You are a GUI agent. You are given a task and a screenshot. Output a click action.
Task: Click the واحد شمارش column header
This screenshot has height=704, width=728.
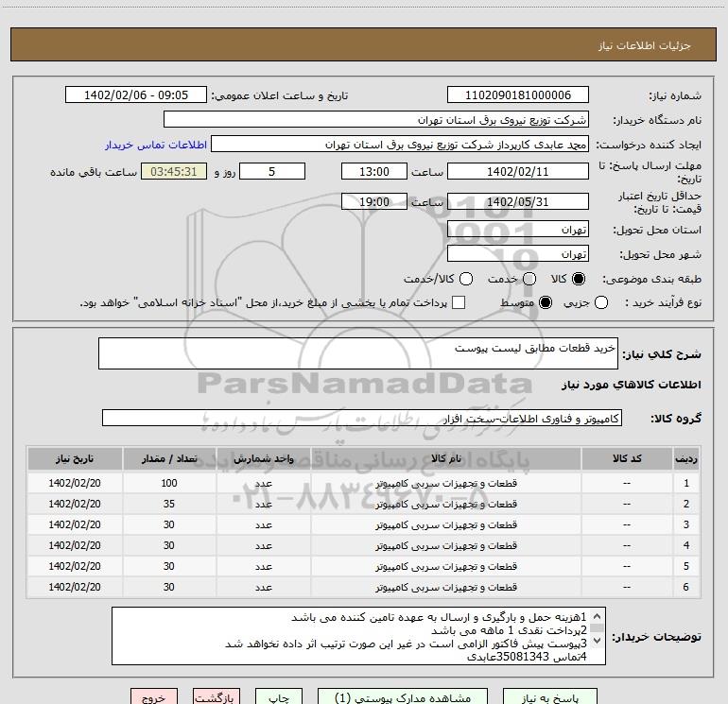[263, 458]
